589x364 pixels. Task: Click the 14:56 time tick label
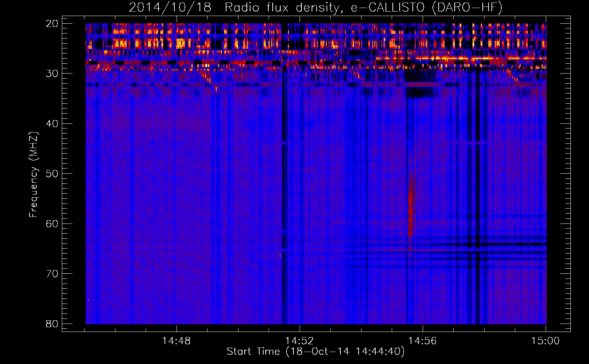(x=423, y=341)
